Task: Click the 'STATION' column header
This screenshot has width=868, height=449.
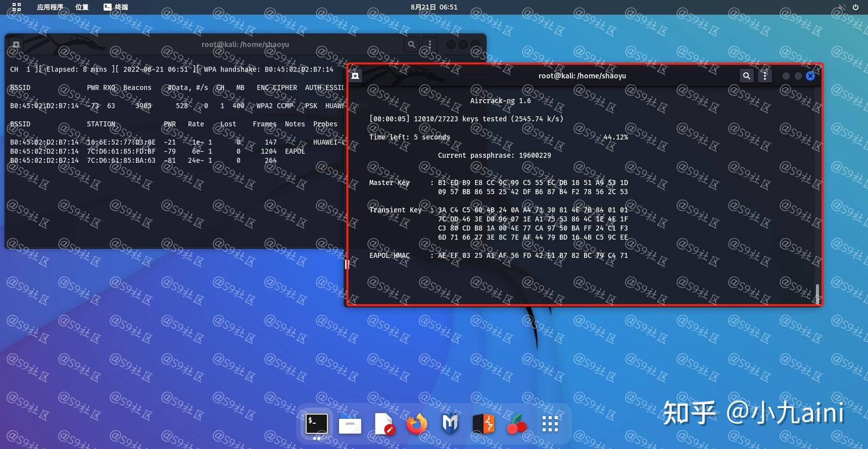Action: pyautogui.click(x=101, y=124)
